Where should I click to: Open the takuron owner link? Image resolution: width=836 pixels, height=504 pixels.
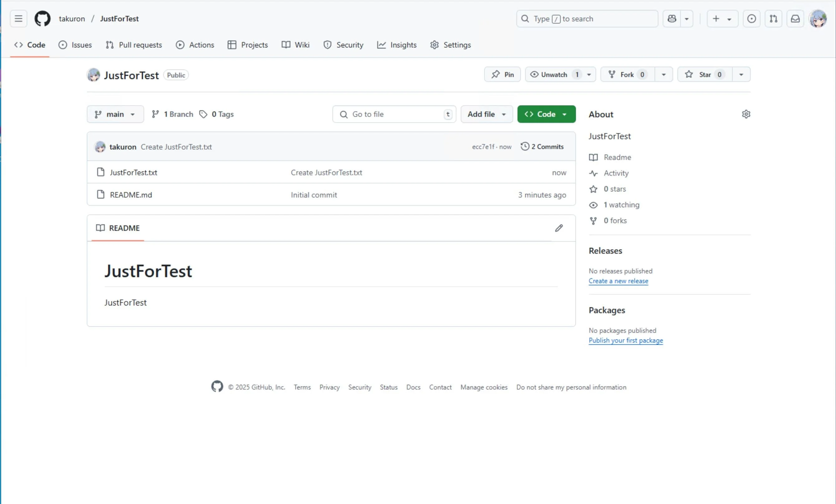point(72,19)
